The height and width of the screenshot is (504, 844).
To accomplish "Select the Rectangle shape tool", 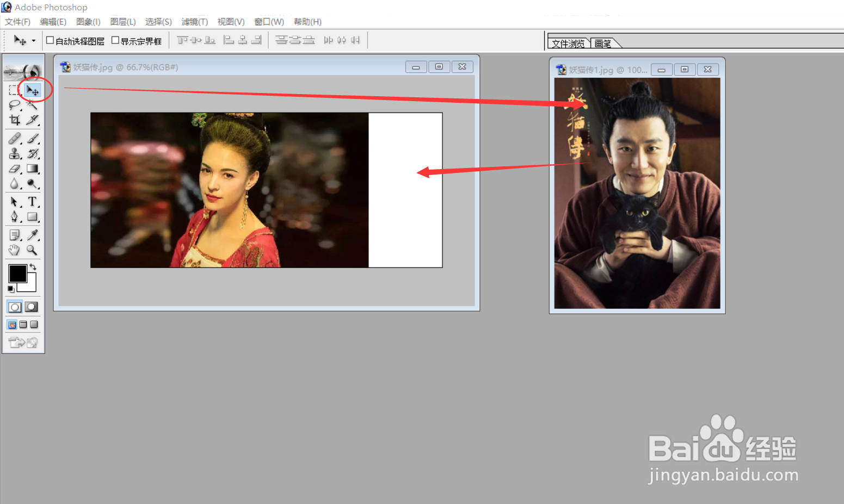I will point(33,217).
